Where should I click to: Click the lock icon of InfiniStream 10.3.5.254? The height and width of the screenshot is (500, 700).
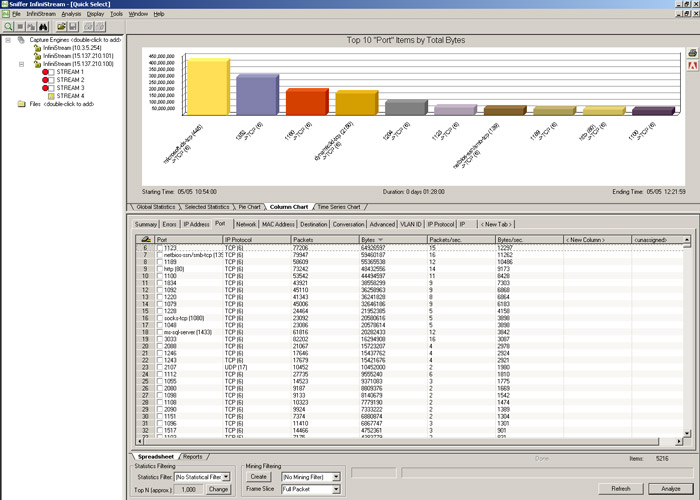pos(38,48)
